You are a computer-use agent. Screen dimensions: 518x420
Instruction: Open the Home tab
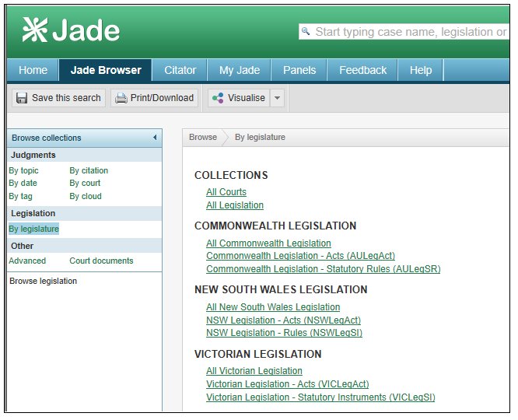pos(33,70)
